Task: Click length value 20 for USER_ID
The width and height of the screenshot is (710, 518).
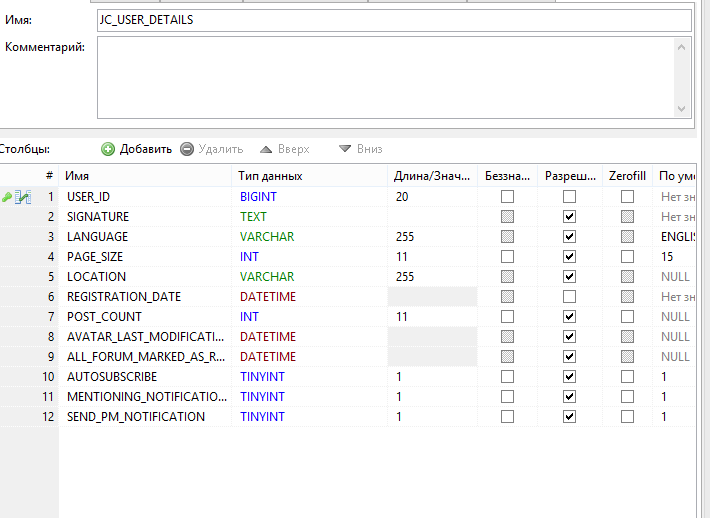Action: 402,197
